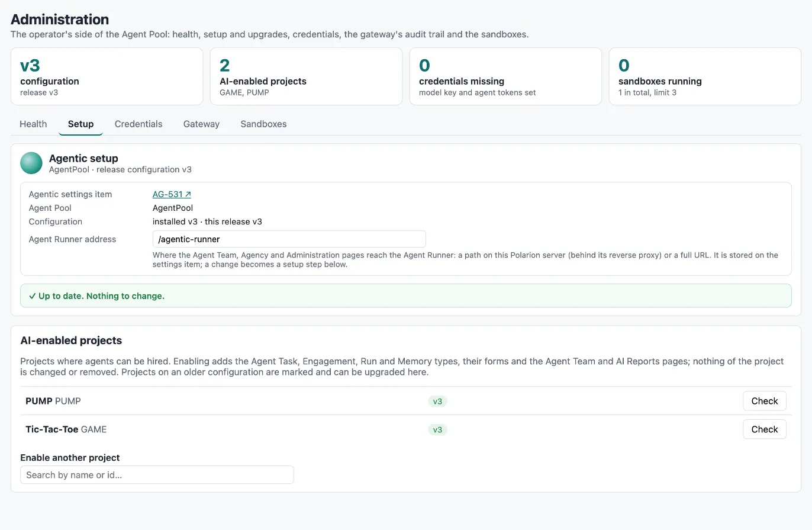The image size is (812, 530).
Task: Click the v3 badge in the Tic-Tac-Toe row
Action: pyautogui.click(x=437, y=430)
